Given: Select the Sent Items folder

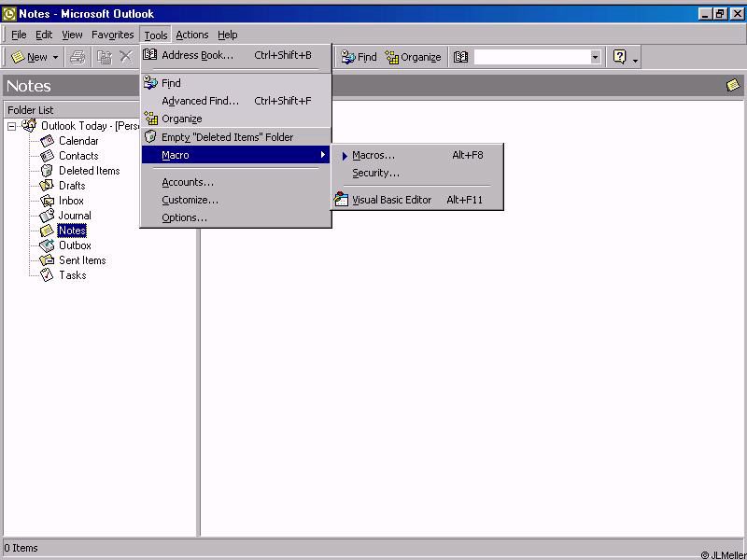Looking at the screenshot, I should [x=82, y=260].
